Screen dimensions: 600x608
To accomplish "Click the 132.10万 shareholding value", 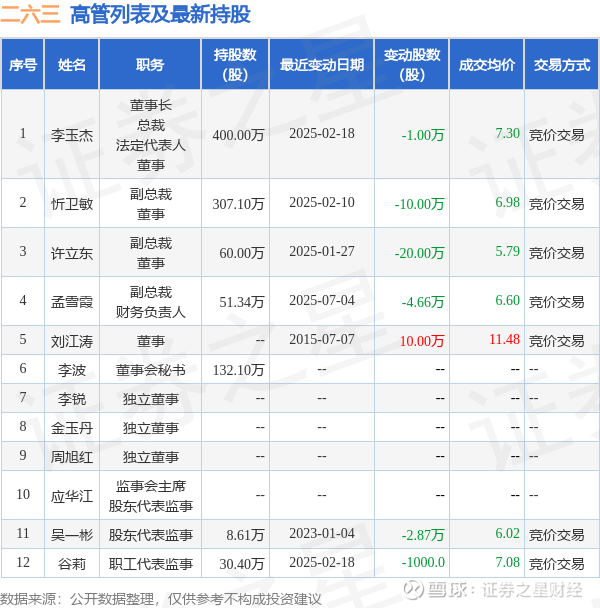I will [238, 370].
